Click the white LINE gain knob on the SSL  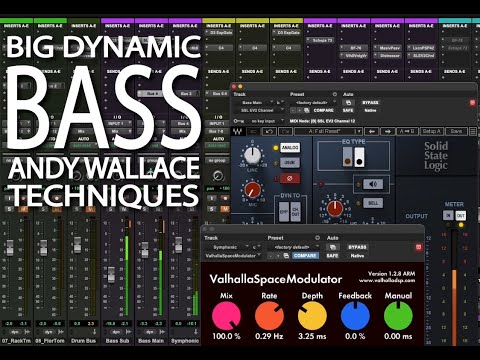(x=253, y=155)
